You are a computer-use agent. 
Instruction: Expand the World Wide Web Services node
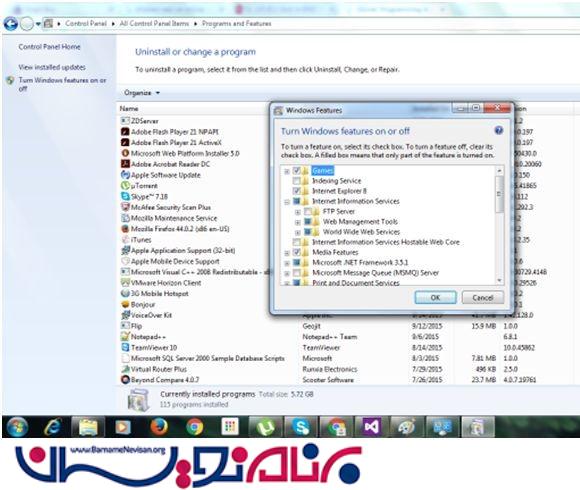tap(298, 233)
